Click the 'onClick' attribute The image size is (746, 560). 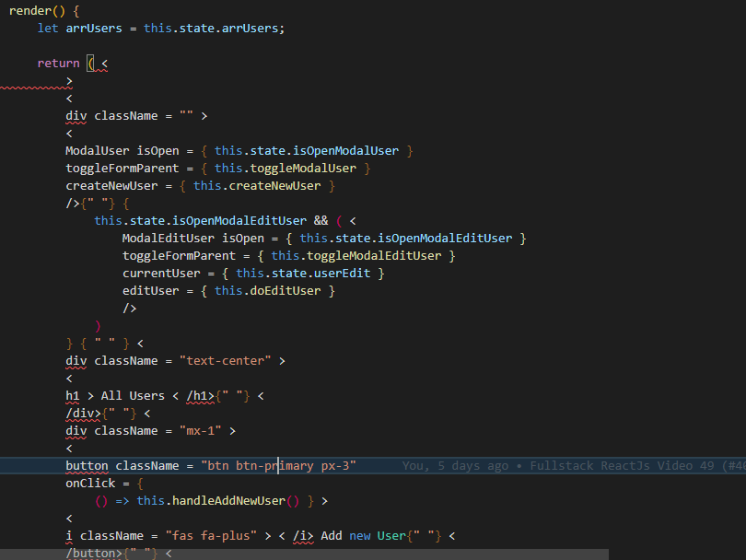point(90,484)
